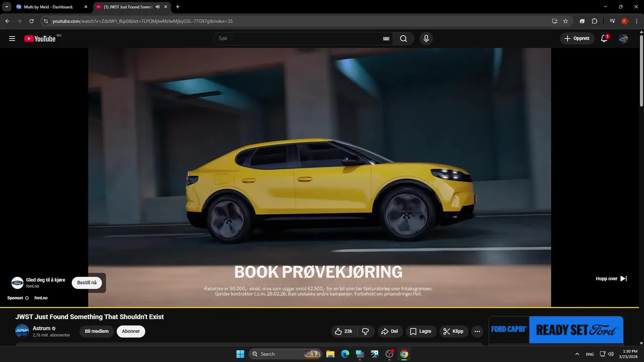644x362 pixels.
Task: Open File Explorer from taskbar
Action: tap(330, 354)
